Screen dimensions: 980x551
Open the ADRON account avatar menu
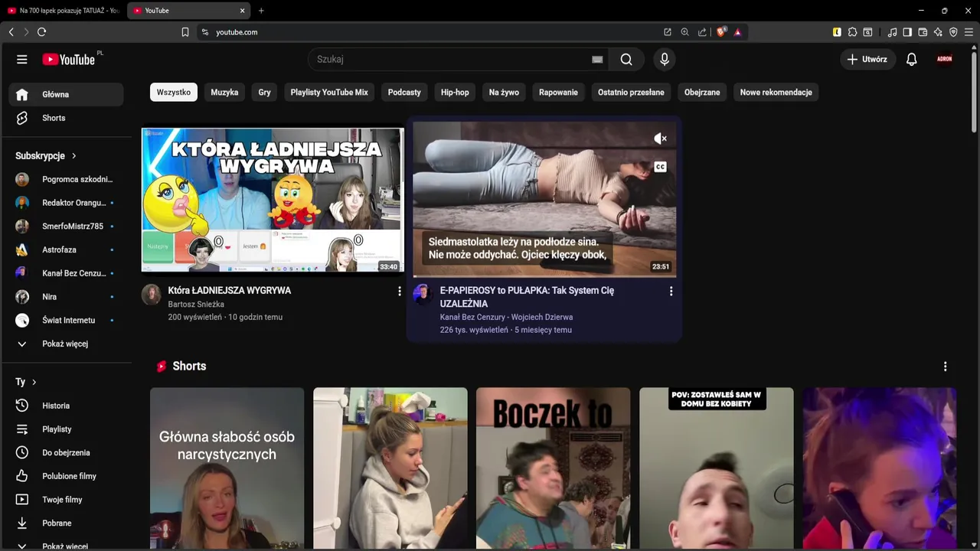945,59
